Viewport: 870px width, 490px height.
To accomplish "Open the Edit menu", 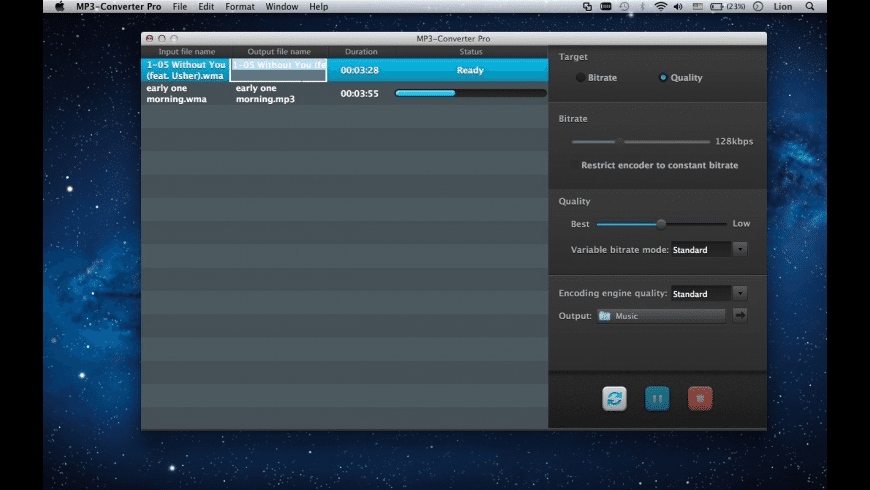I will pyautogui.click(x=206, y=7).
